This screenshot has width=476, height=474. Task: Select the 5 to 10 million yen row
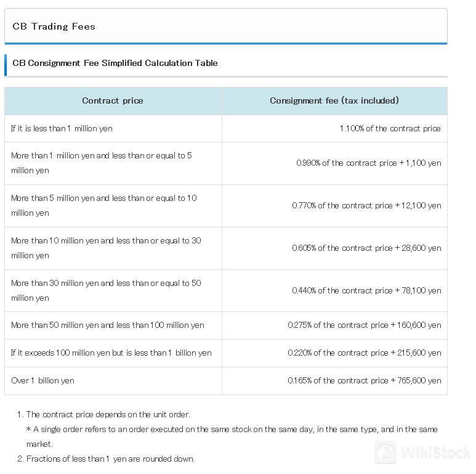[226, 206]
